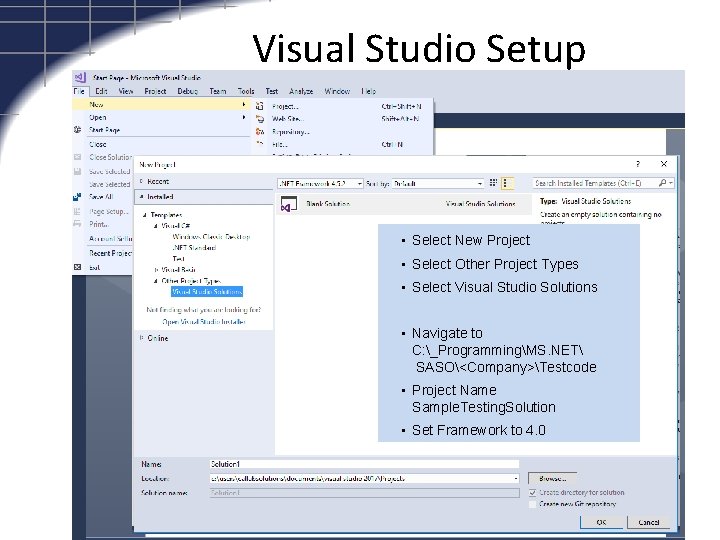This screenshot has width=720, height=540.
Task: Choose Project... from the New submenu
Action: click(341, 106)
